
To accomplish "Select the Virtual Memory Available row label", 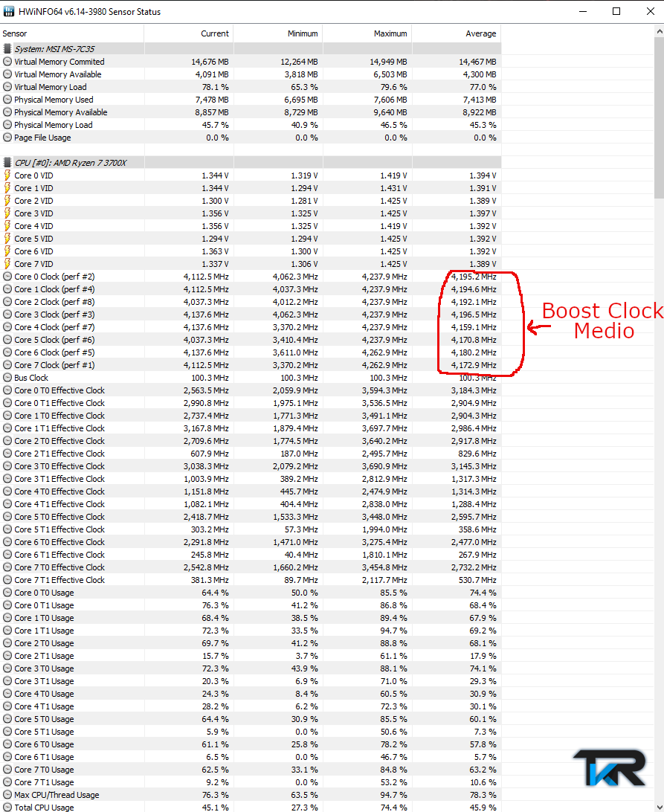I will pos(57,74).
